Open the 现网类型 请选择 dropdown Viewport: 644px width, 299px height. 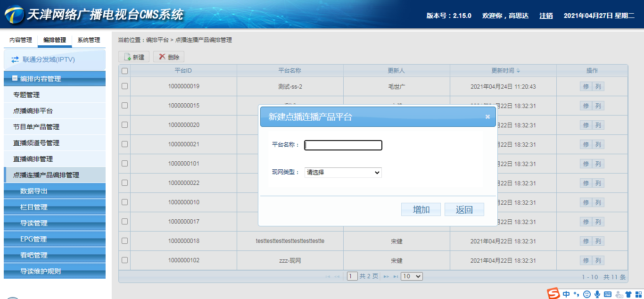click(x=343, y=173)
